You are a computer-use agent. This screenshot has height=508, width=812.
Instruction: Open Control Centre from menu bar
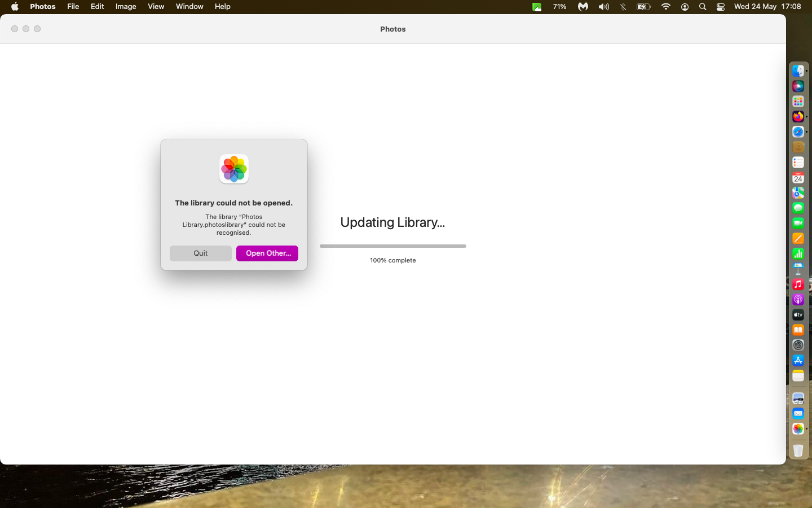[x=721, y=7]
